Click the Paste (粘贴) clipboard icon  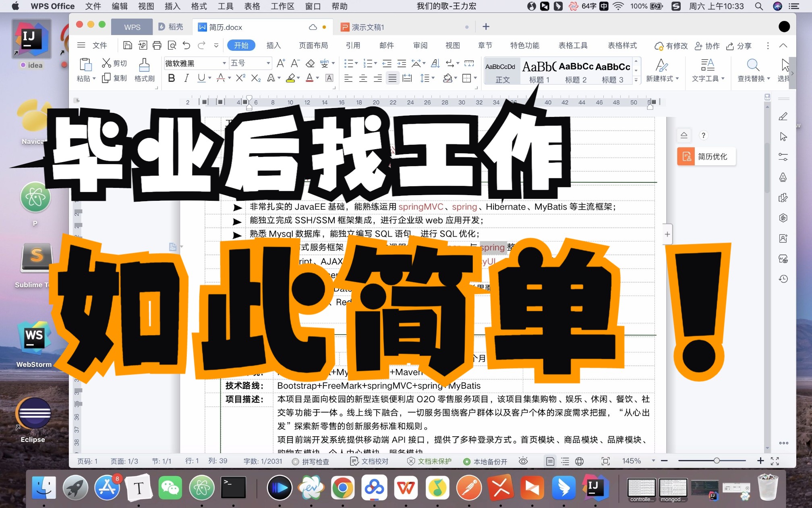click(x=85, y=65)
